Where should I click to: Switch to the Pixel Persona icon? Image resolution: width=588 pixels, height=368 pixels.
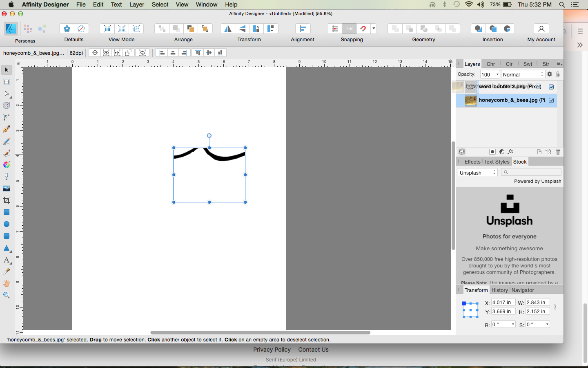(x=27, y=29)
